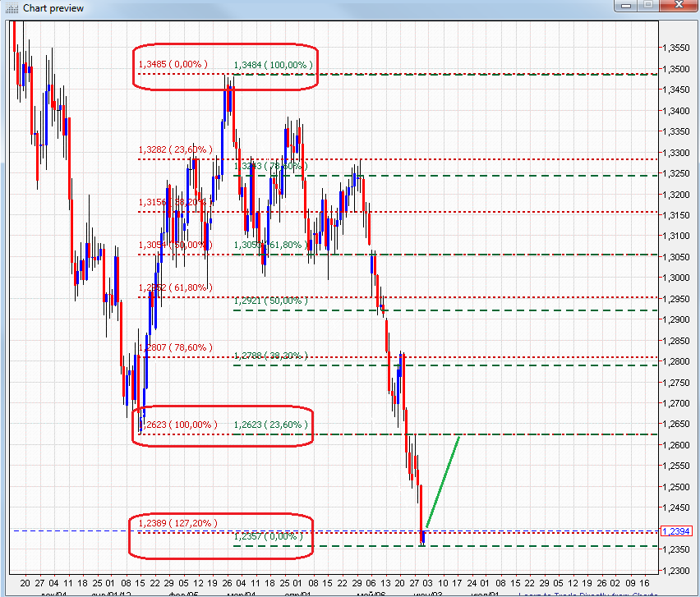Click the 1,3400 price axis value
The image size is (700, 597).
(x=676, y=111)
